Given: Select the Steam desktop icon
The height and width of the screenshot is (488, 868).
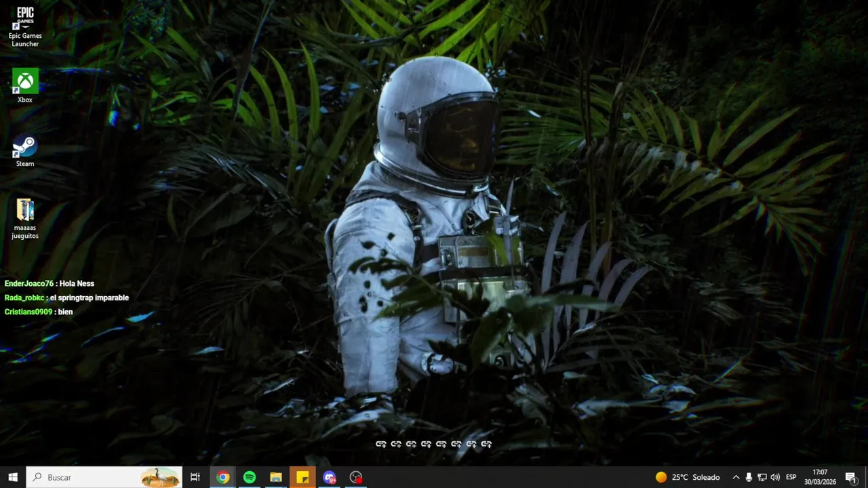Looking at the screenshot, I should click(x=25, y=151).
